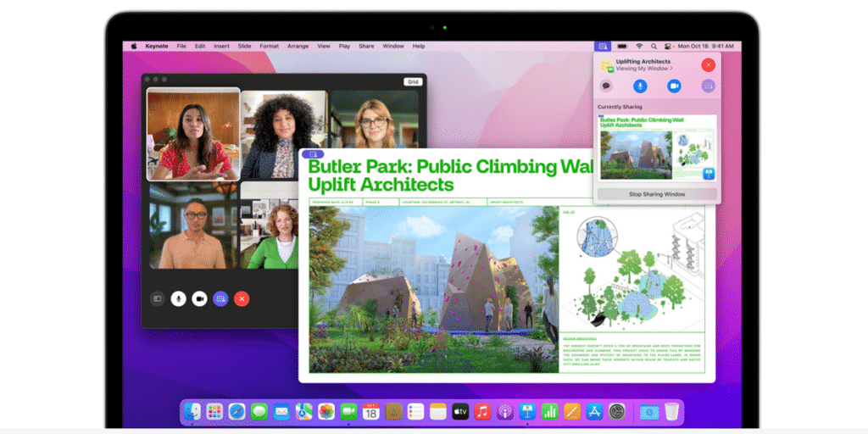Open the Downloads folder in dock

648,411
